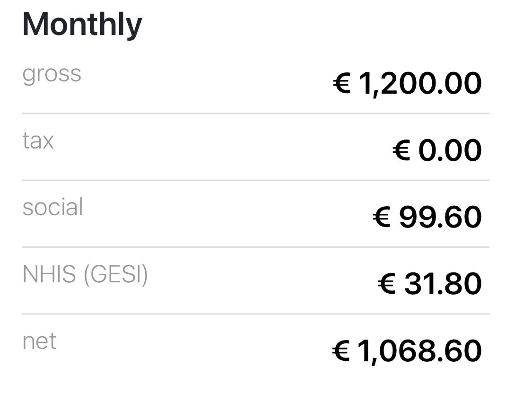This screenshot has height=402, width=532.
Task: Click the social amount € 99.60
Action: tap(427, 217)
